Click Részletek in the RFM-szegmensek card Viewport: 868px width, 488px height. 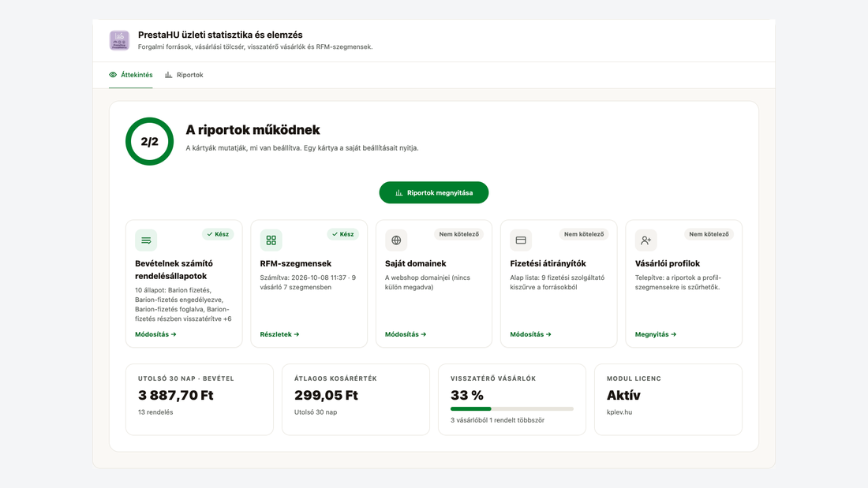pyautogui.click(x=279, y=334)
